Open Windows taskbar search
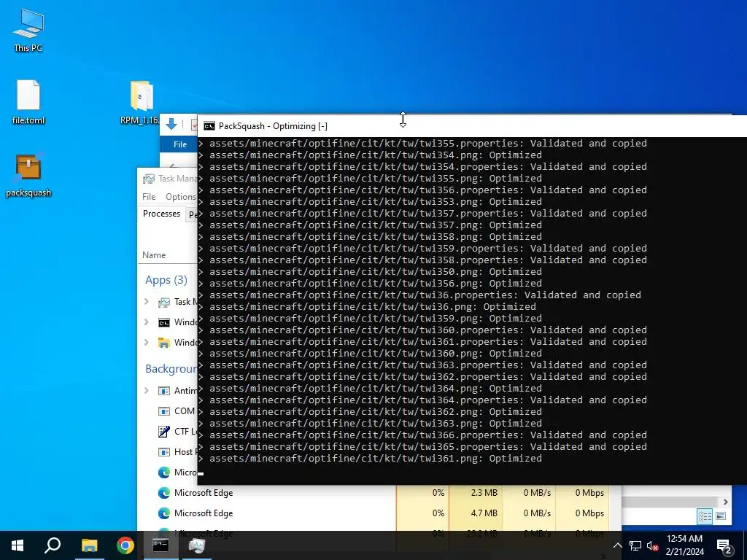This screenshot has width=747, height=560. point(53,545)
